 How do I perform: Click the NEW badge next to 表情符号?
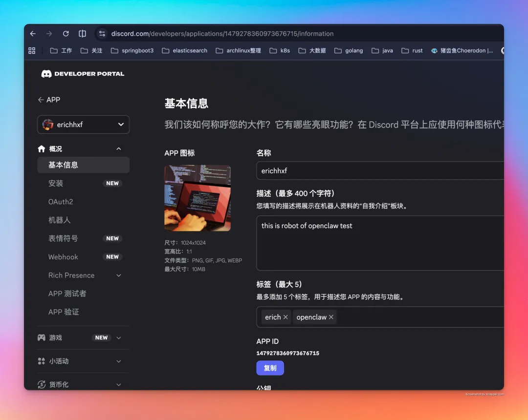(112, 238)
